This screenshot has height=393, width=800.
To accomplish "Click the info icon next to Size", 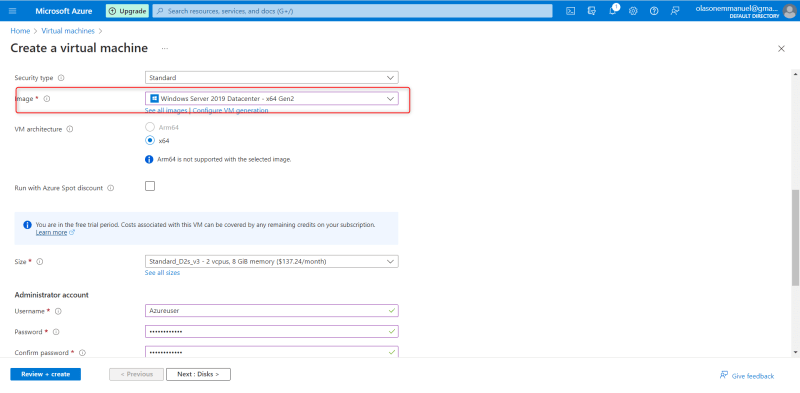I will coord(40,261).
